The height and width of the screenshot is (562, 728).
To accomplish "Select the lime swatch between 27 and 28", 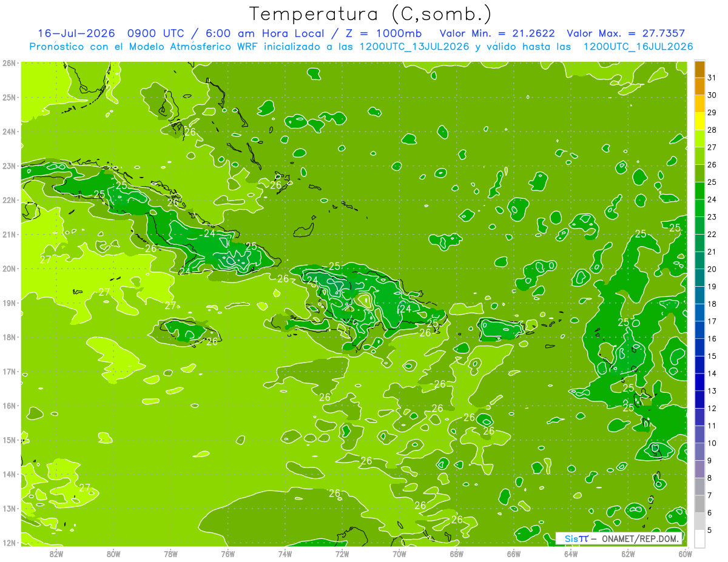I will pyautogui.click(x=699, y=139).
